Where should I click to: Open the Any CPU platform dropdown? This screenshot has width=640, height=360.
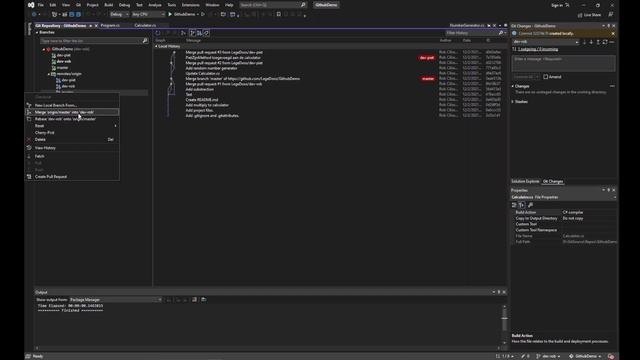click(x=148, y=14)
